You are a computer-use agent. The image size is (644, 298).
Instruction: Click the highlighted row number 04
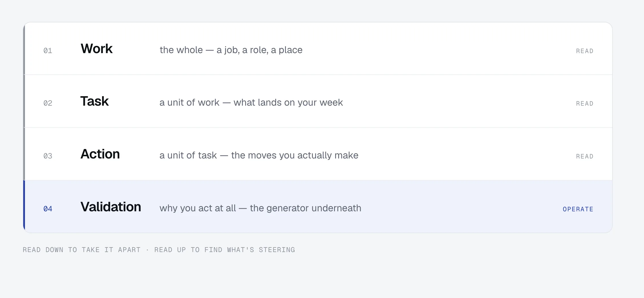click(48, 209)
